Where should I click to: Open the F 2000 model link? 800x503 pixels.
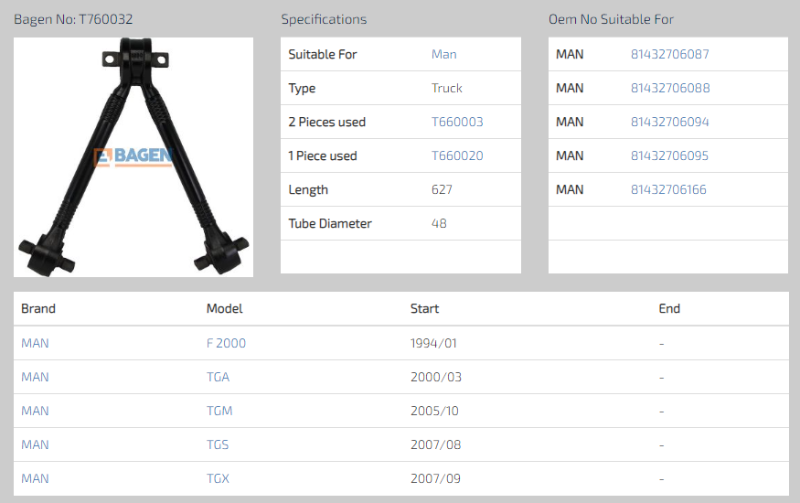[226, 343]
